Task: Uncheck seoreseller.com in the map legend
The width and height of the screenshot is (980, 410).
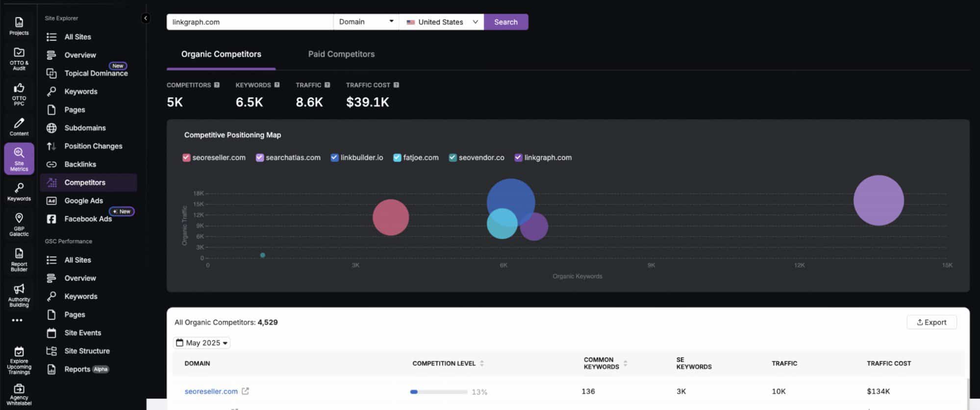Action: [x=186, y=157]
